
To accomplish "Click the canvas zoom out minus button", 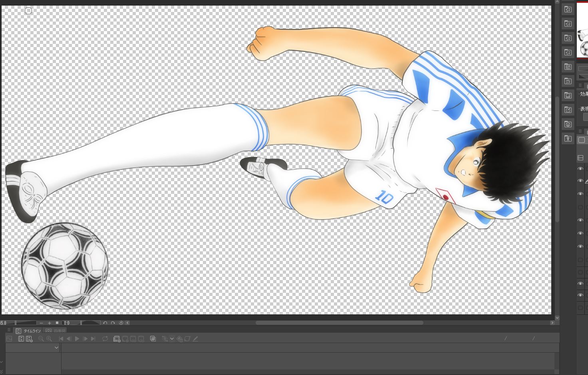I will [41, 323].
